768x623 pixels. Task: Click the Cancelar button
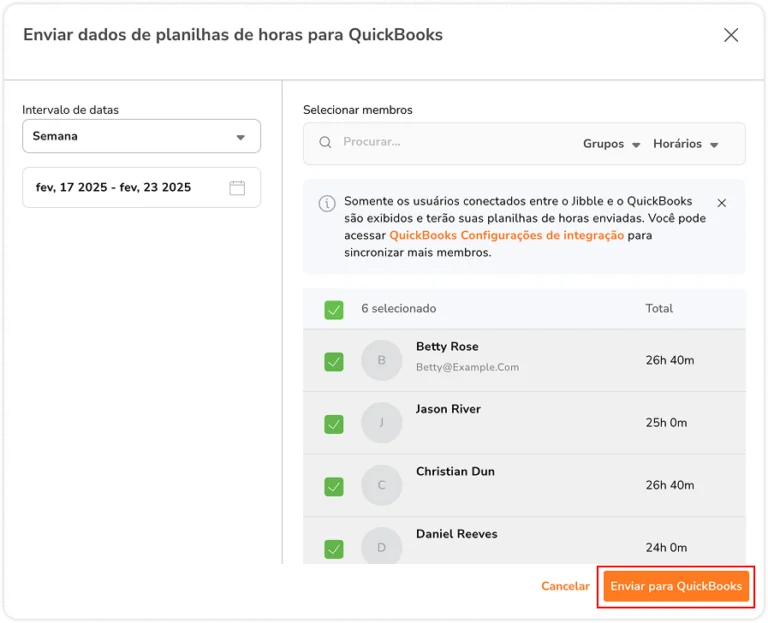(565, 586)
